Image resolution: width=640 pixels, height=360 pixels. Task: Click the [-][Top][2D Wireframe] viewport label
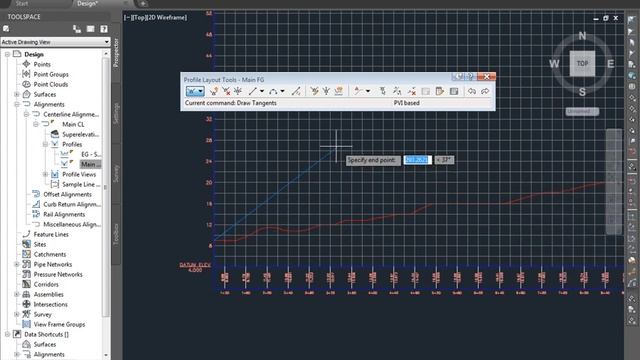(156, 18)
